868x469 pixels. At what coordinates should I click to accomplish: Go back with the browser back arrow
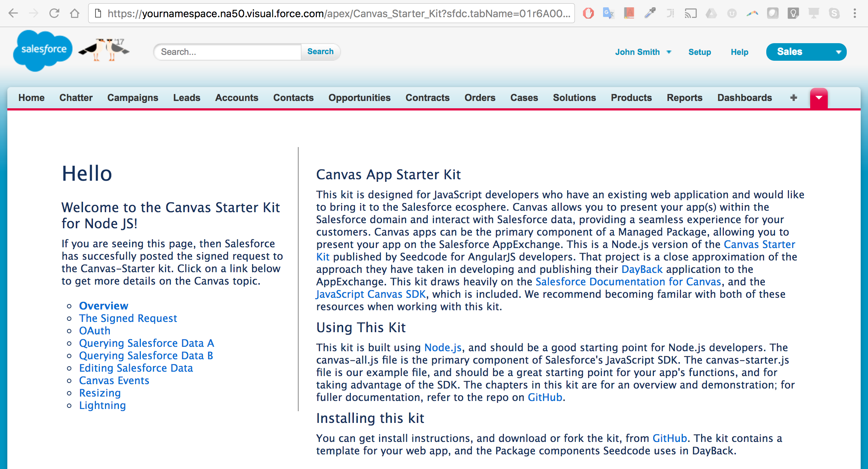point(13,14)
